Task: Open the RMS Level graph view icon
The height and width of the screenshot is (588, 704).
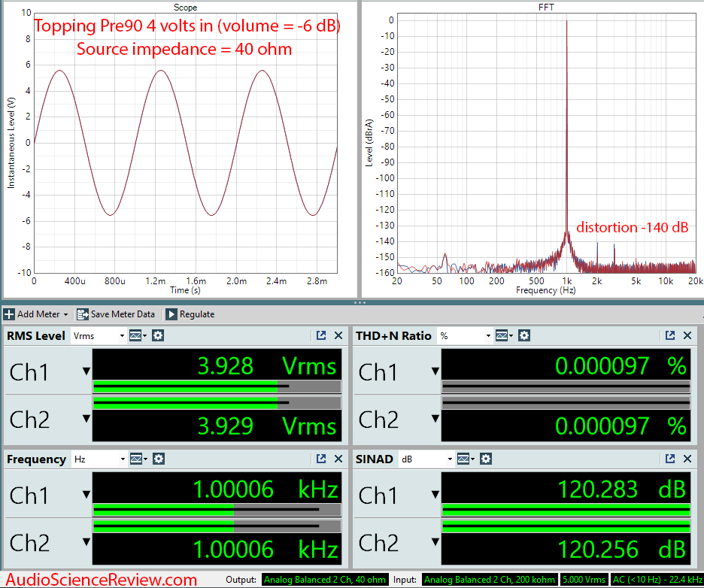Action: (x=138, y=335)
